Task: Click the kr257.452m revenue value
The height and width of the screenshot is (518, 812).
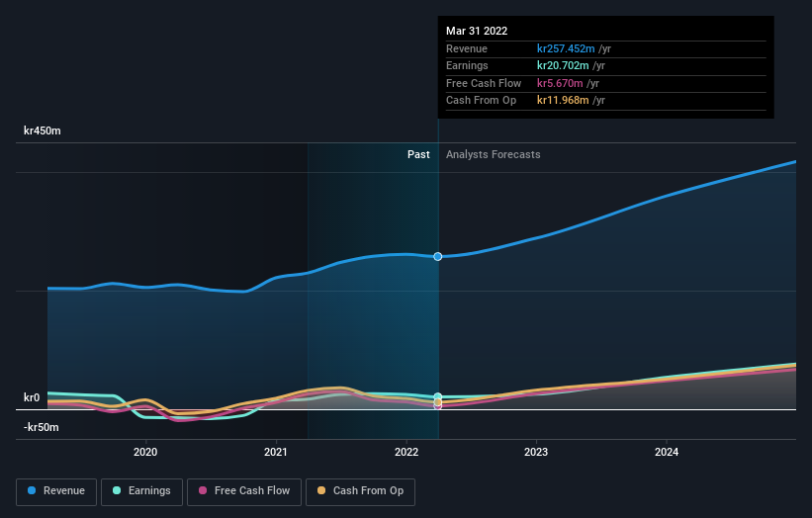Action: (x=566, y=48)
